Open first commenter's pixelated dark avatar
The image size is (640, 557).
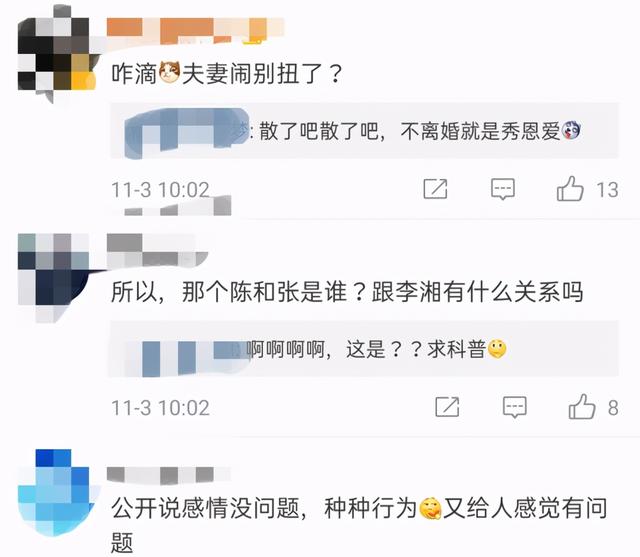(x=56, y=53)
